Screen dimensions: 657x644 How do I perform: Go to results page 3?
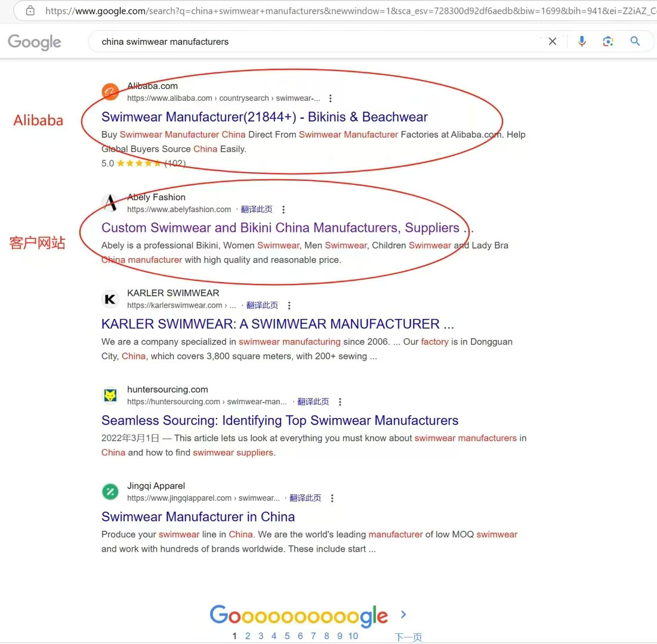pos(261,636)
